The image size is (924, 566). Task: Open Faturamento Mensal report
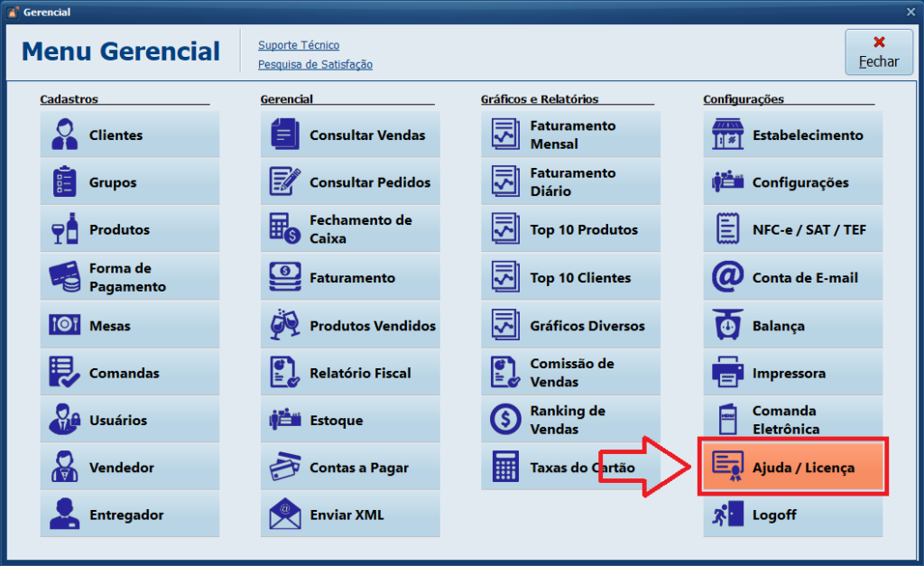click(570, 135)
